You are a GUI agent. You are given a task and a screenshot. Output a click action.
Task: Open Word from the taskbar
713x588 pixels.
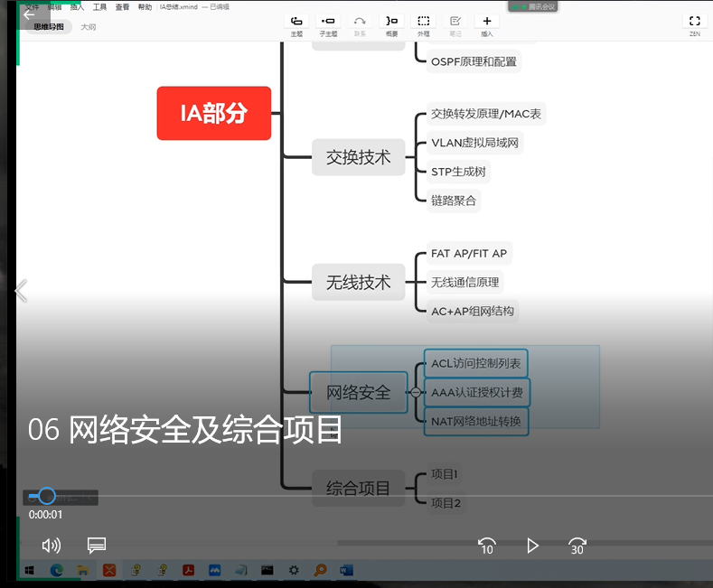346,570
